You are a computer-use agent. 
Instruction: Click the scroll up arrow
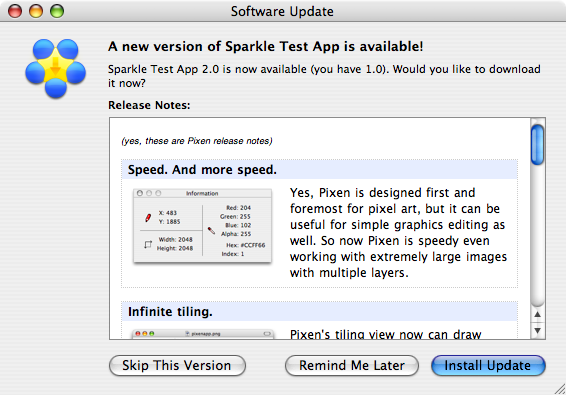pyautogui.click(x=537, y=314)
